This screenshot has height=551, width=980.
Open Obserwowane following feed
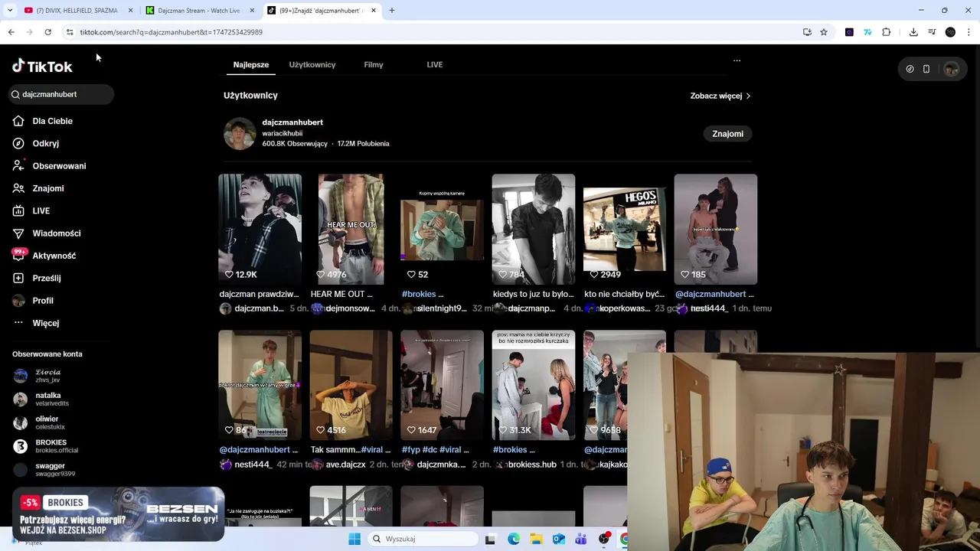point(49,165)
